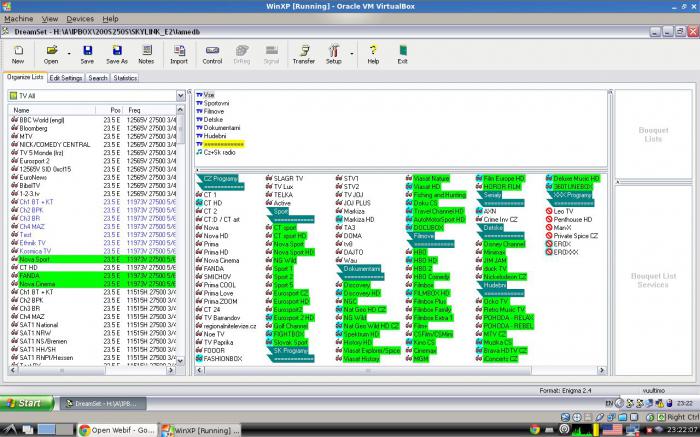Screen dimensions: 700x437
Task: Click the Exit toolbar icon
Action: tap(402, 54)
